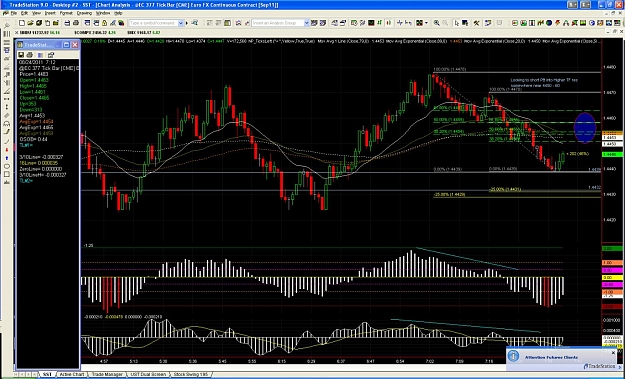Select the arc drawing tool in left sidebar
The height and width of the screenshot is (379, 625).
(7, 141)
